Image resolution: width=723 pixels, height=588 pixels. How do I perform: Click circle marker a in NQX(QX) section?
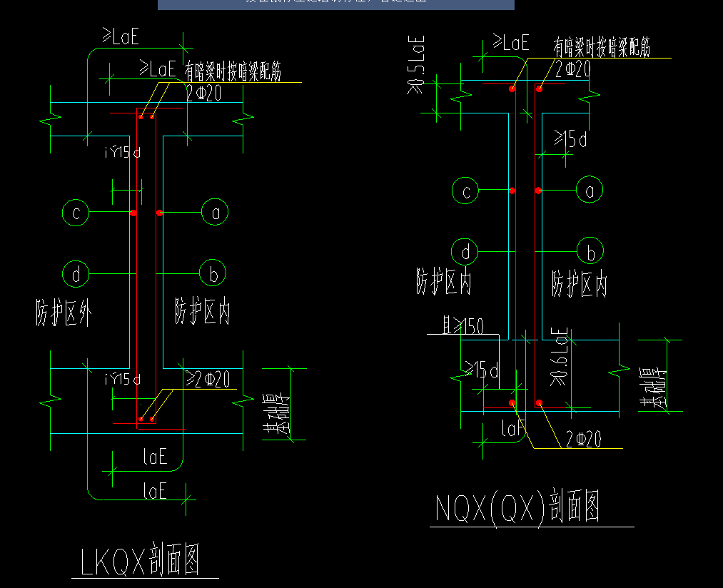[x=590, y=190]
